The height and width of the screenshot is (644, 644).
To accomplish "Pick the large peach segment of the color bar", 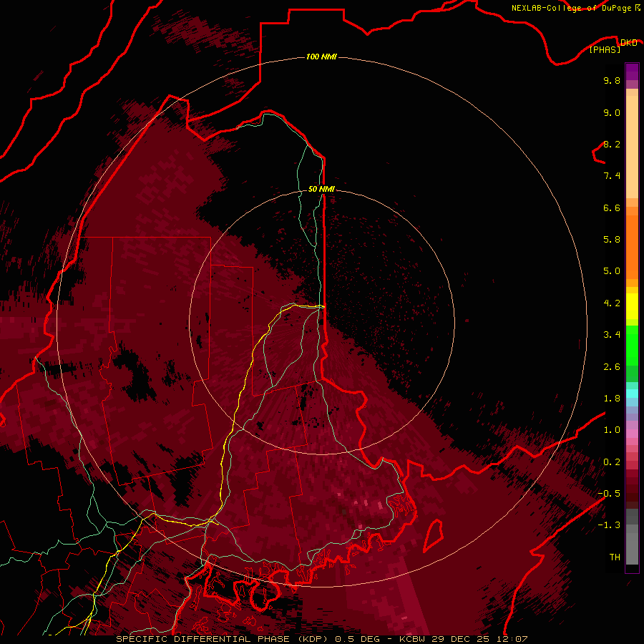I will tap(632, 148).
